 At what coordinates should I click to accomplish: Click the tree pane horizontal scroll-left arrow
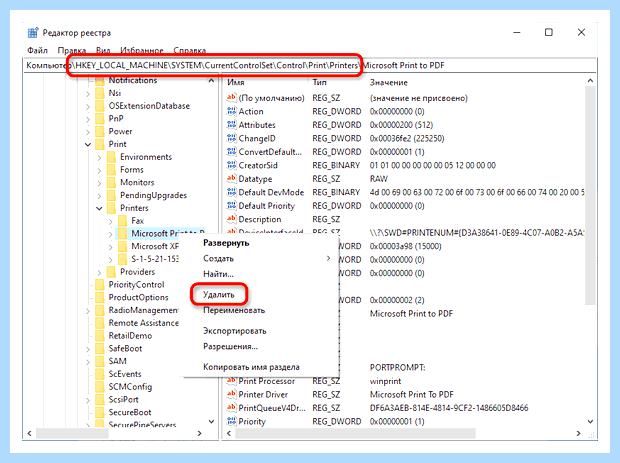[30, 433]
